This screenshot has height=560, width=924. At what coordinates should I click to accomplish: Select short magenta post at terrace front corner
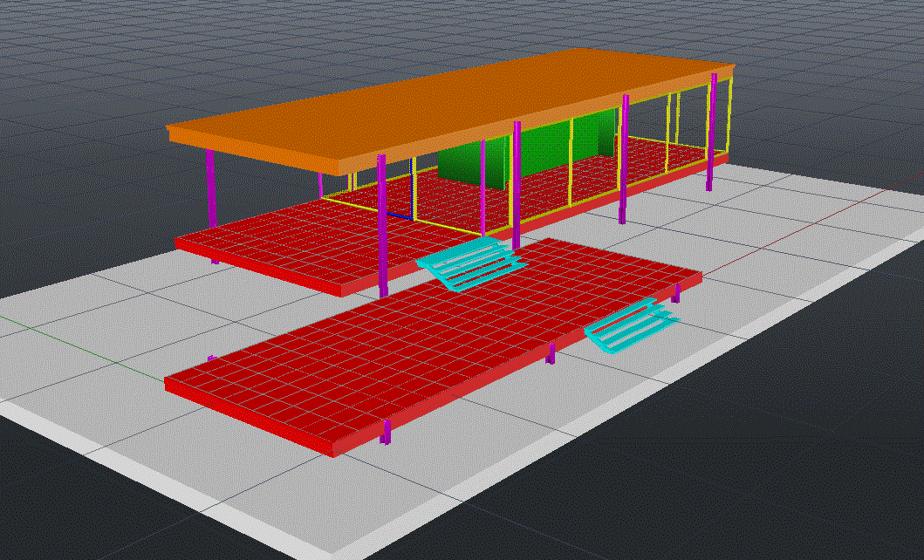tap(386, 432)
